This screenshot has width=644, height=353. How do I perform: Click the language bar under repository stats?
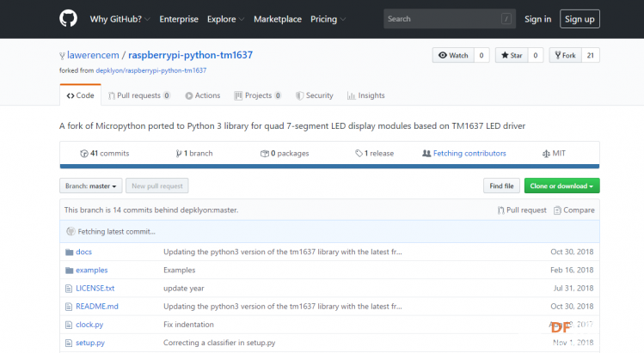(329, 167)
